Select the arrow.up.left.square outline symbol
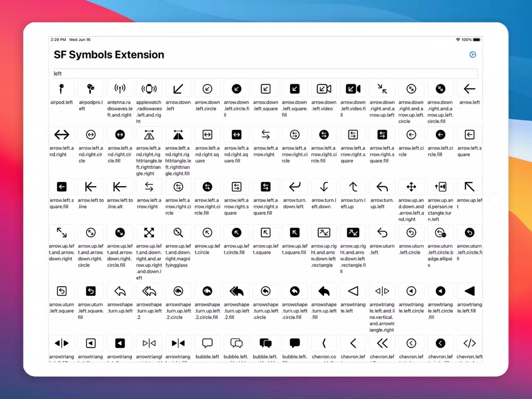The height and width of the screenshot is (399, 532). (265, 233)
